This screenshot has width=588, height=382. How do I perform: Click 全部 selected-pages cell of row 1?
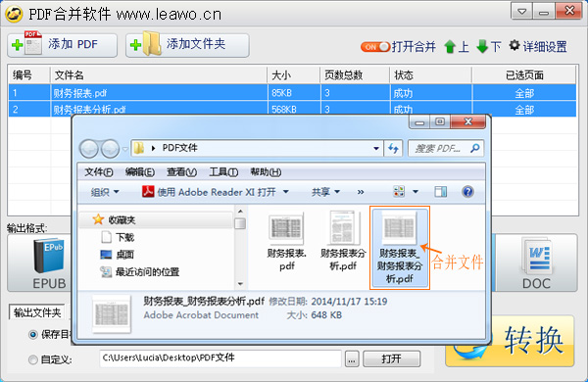[x=524, y=93]
